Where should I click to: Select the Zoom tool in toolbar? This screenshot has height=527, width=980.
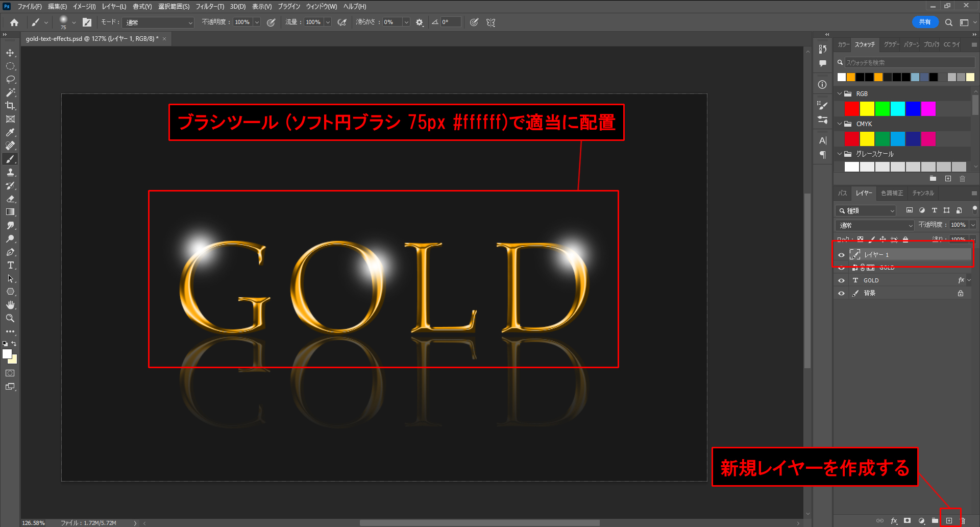10,318
